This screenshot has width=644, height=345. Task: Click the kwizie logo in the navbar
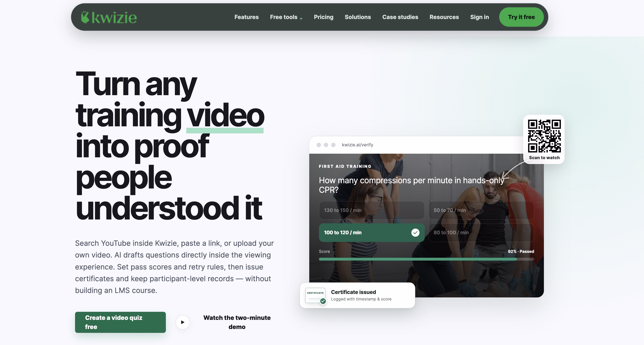[109, 17]
